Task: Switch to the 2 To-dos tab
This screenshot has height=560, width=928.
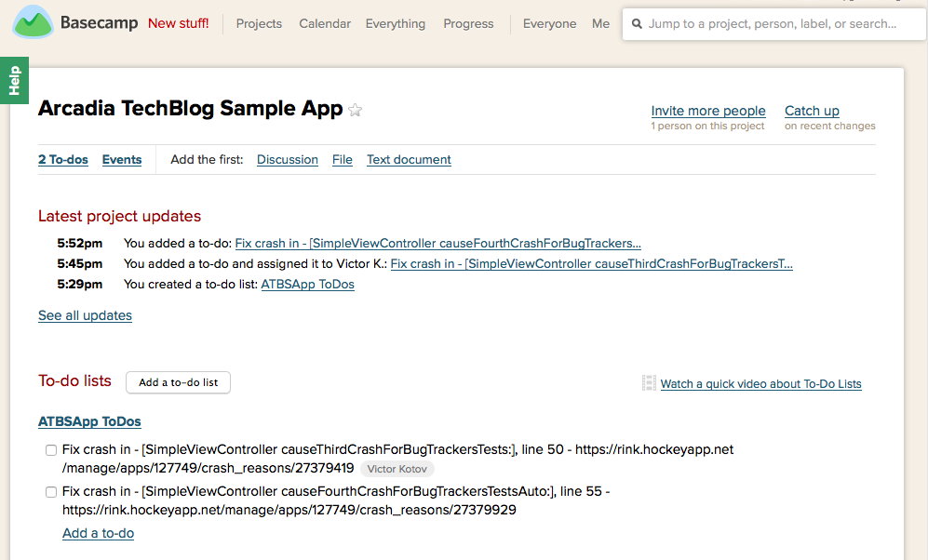Action: [x=63, y=160]
